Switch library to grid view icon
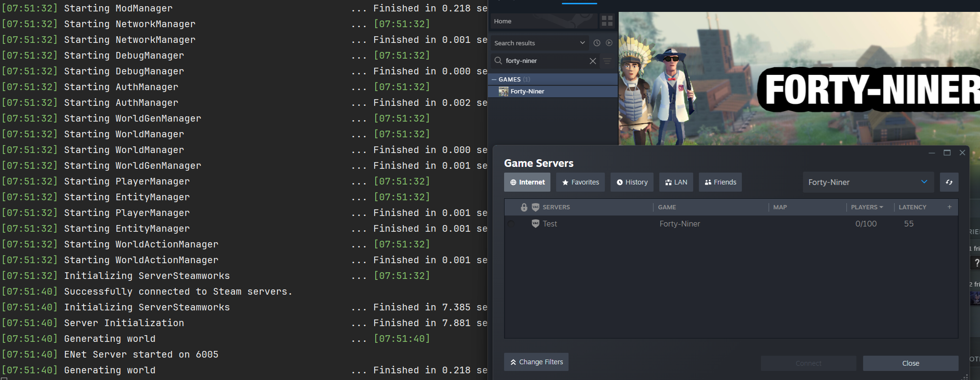This screenshot has height=380, width=980. 607,21
